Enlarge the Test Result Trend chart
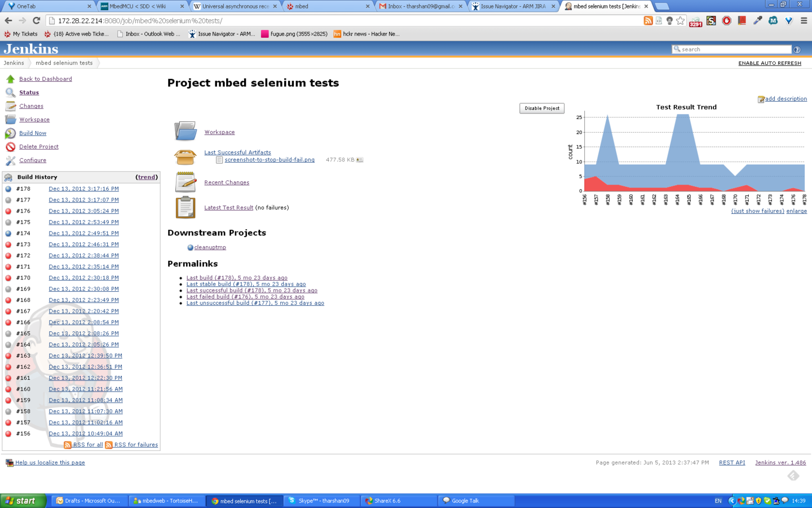 pyautogui.click(x=796, y=211)
